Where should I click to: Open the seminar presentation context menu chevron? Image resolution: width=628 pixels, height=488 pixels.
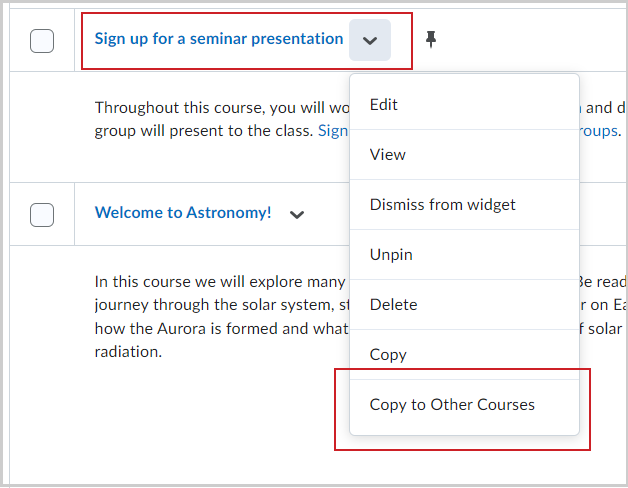click(370, 40)
